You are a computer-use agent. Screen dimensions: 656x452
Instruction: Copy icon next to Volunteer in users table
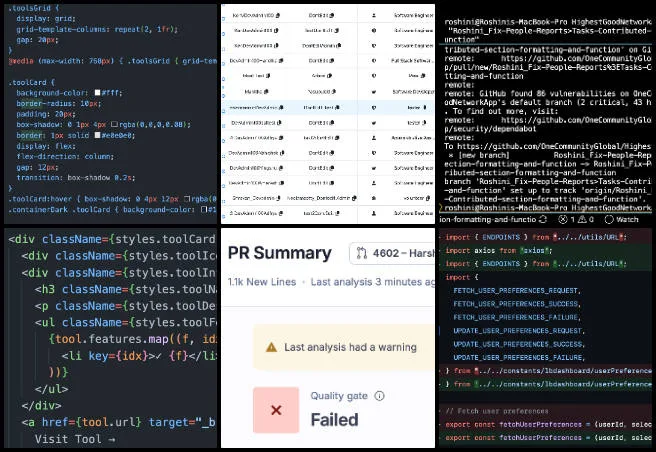[x=428, y=198]
